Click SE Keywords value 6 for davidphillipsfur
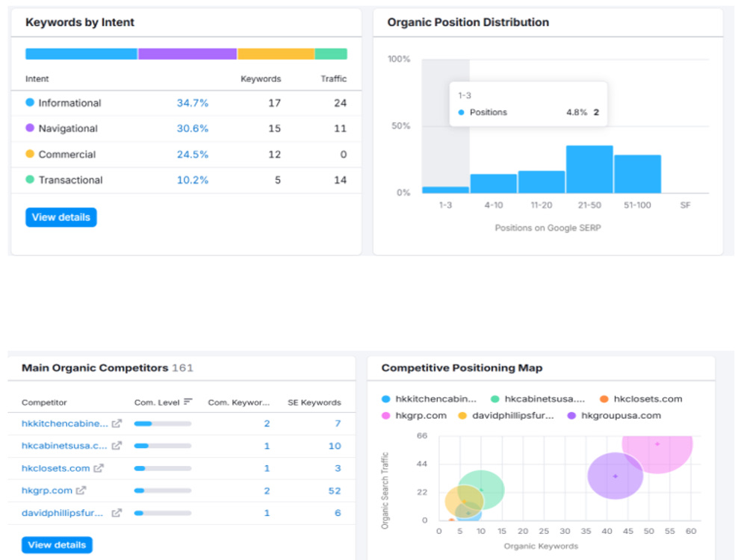Screen dimensions: 747x560 338,513
